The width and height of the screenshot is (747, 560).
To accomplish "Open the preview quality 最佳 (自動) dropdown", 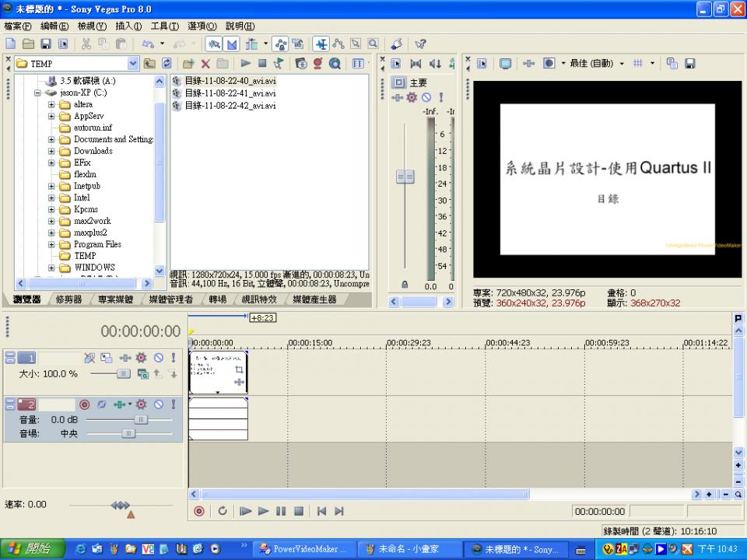I will click(x=621, y=64).
